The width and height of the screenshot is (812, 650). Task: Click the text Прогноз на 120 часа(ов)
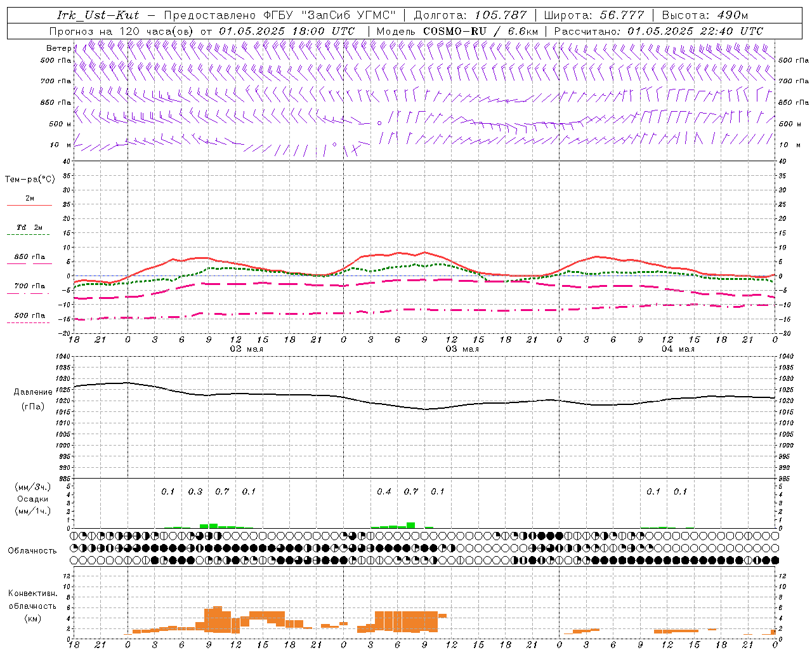[x=122, y=31]
